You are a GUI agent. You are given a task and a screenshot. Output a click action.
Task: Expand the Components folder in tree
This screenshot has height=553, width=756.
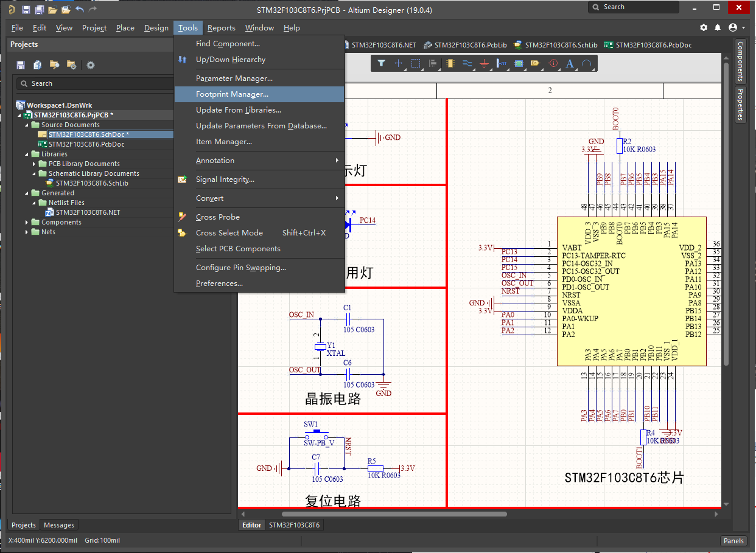(27, 222)
